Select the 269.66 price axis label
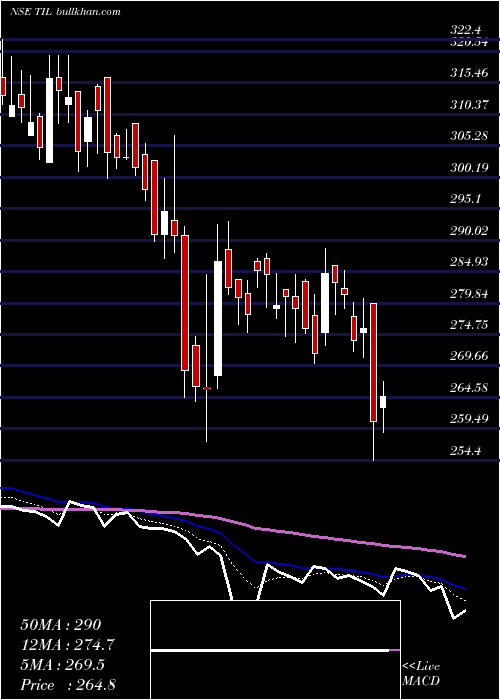The width and height of the screenshot is (500, 700). pos(469,356)
